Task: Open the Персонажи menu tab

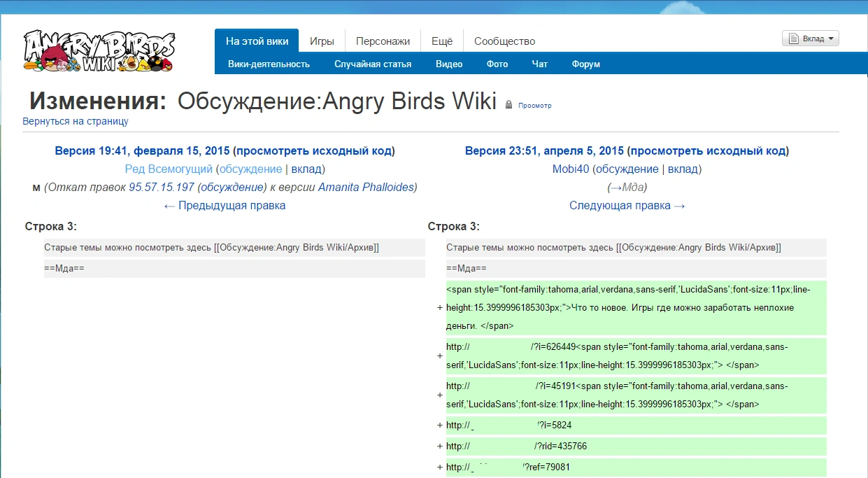Action: point(383,41)
